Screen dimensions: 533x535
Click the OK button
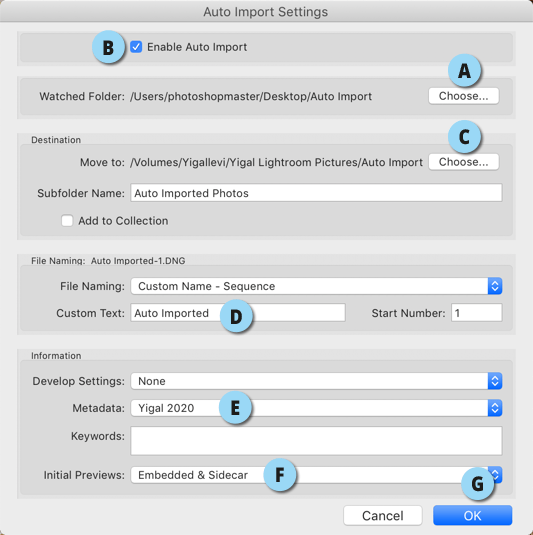click(473, 515)
